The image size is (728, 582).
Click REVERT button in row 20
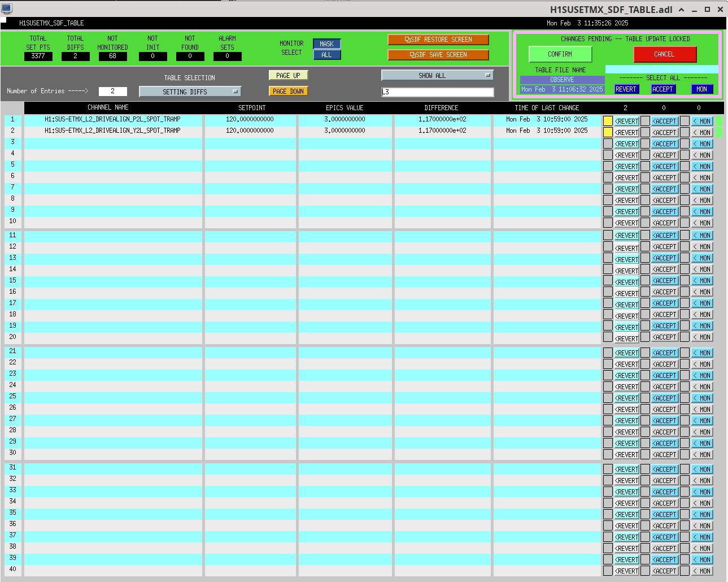627,339
